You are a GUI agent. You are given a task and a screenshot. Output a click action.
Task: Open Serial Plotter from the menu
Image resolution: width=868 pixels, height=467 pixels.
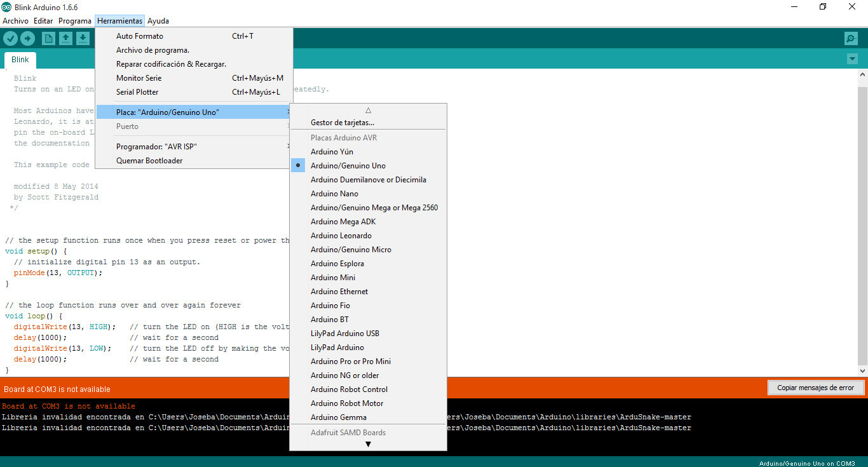click(194, 92)
